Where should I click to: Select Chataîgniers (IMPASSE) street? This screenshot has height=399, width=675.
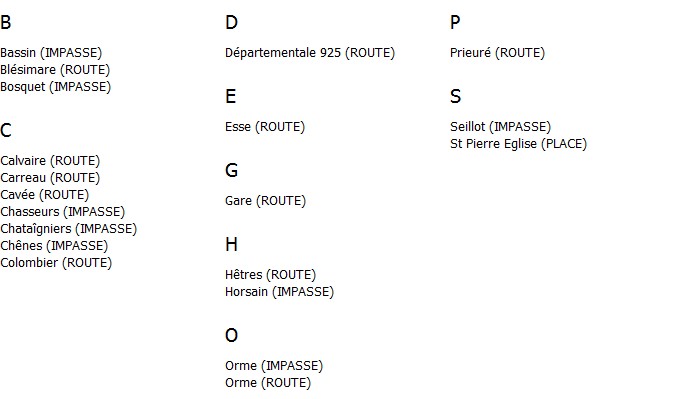tap(68, 229)
